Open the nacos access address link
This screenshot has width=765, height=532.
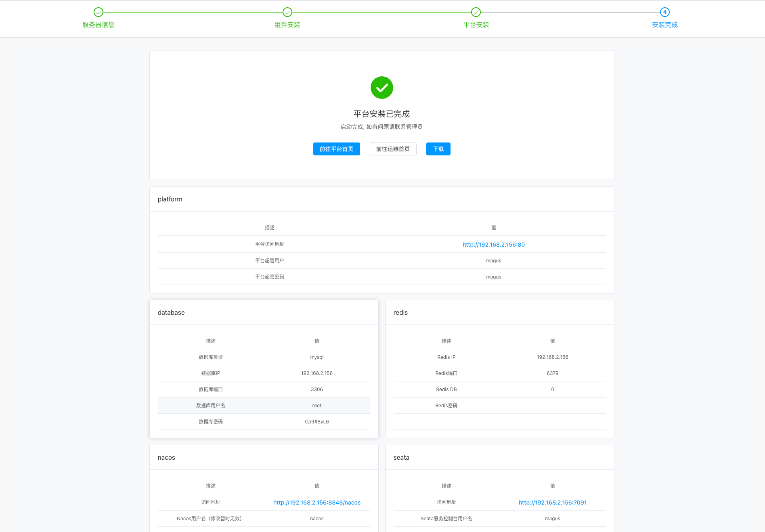(316, 503)
